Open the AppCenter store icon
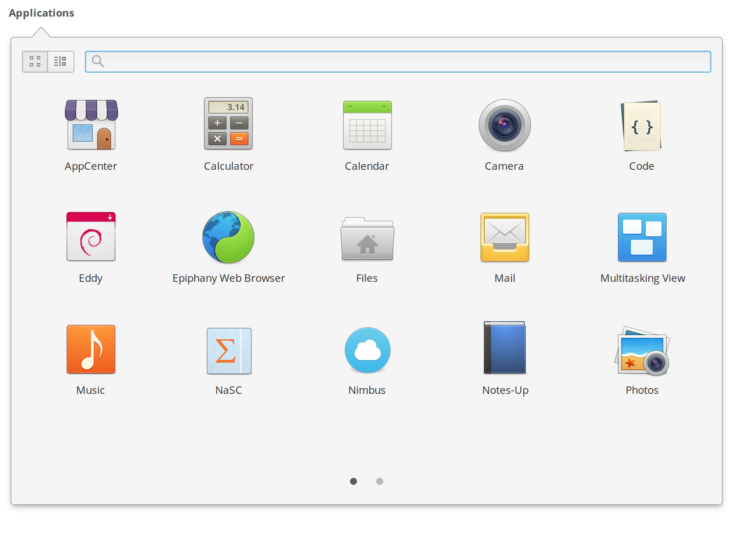Screen dimensions: 756x547 91,125
